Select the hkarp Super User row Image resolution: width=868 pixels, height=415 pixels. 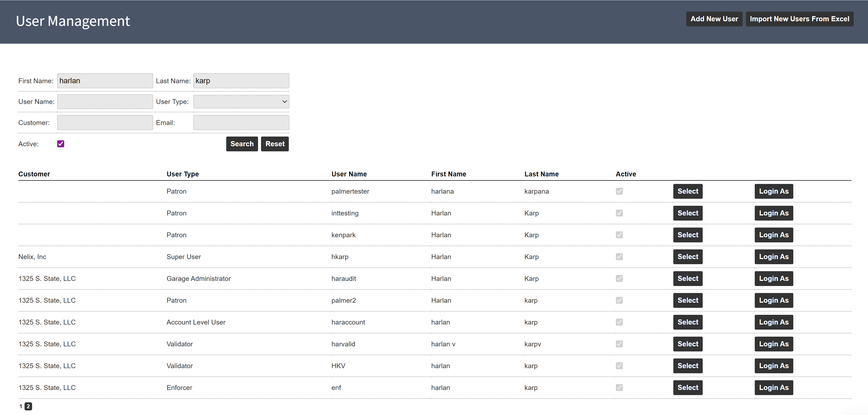coord(687,256)
